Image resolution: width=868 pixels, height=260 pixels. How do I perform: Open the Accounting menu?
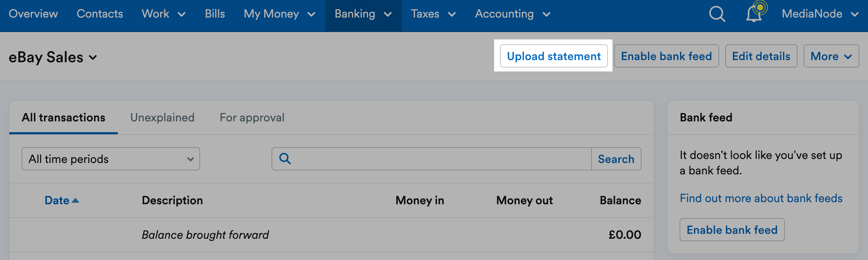(x=513, y=14)
